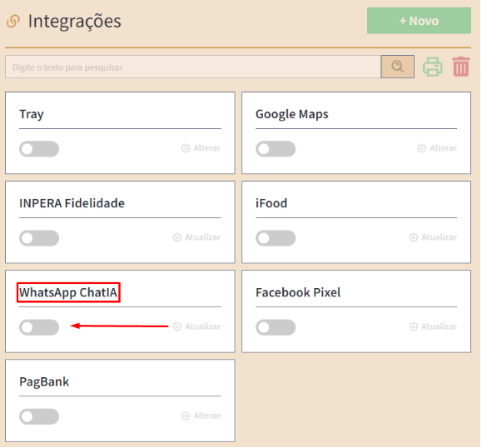Enable the INPERA Fidelidade switch

coord(39,238)
